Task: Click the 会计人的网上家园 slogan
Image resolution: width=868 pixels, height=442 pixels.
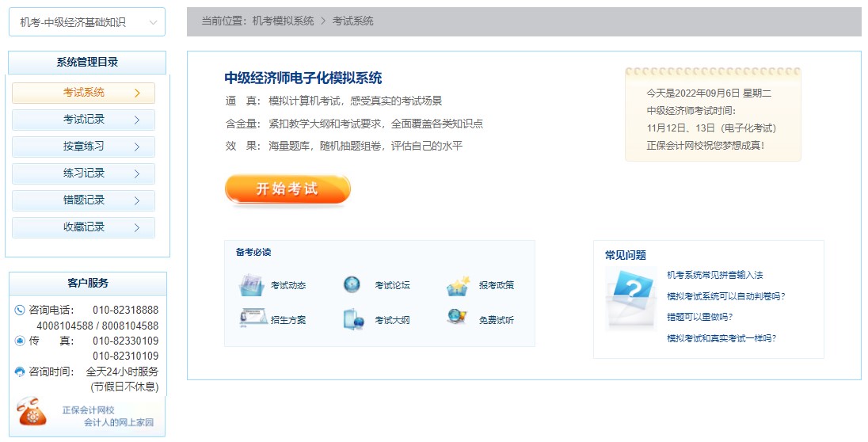Action: pos(119,423)
